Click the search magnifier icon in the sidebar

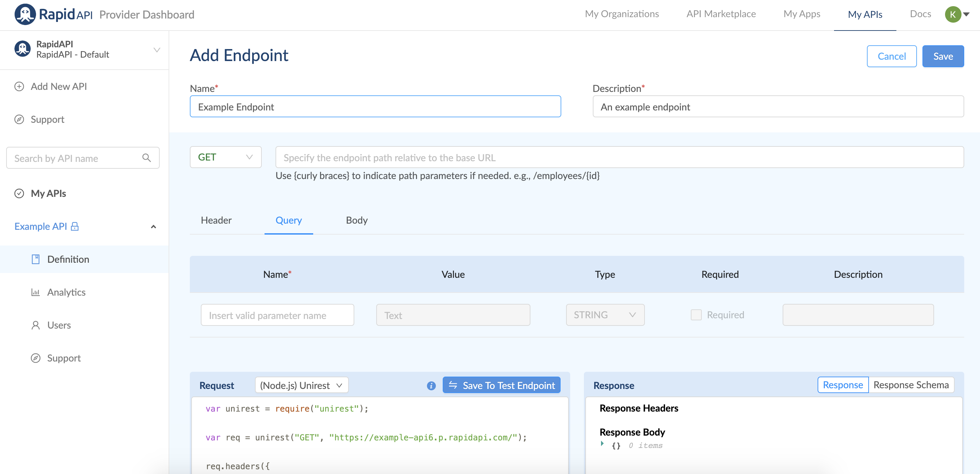pyautogui.click(x=146, y=158)
